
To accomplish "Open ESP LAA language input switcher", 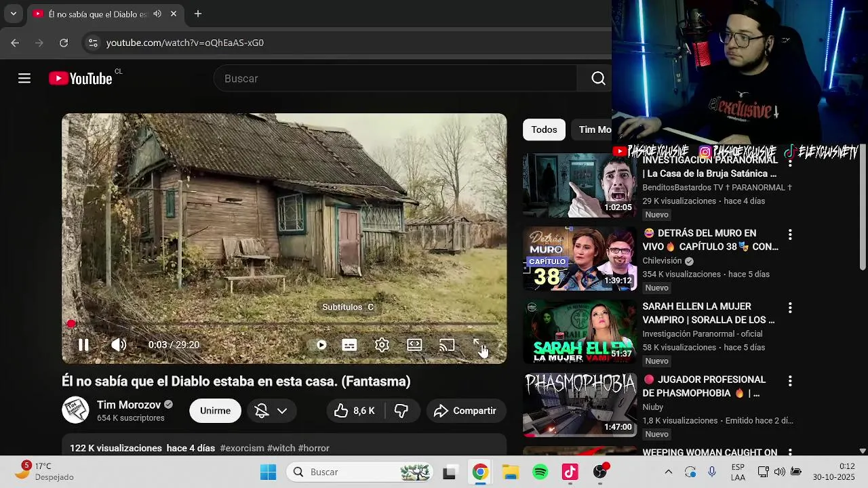I will [738, 472].
